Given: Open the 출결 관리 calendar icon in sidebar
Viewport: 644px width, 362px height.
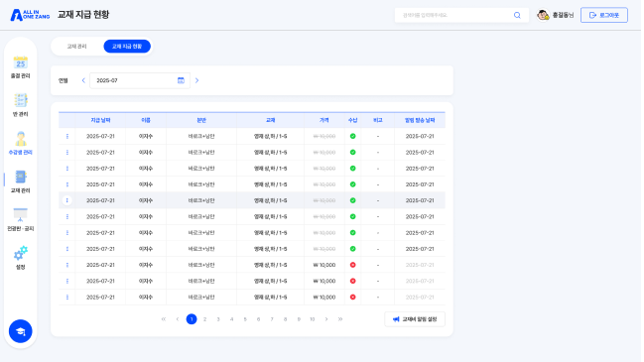Looking at the screenshot, I should [x=20, y=62].
